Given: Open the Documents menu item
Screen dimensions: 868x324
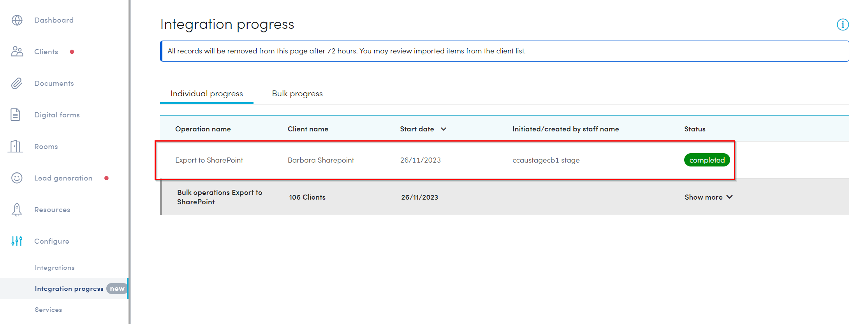Looking at the screenshot, I should (54, 83).
